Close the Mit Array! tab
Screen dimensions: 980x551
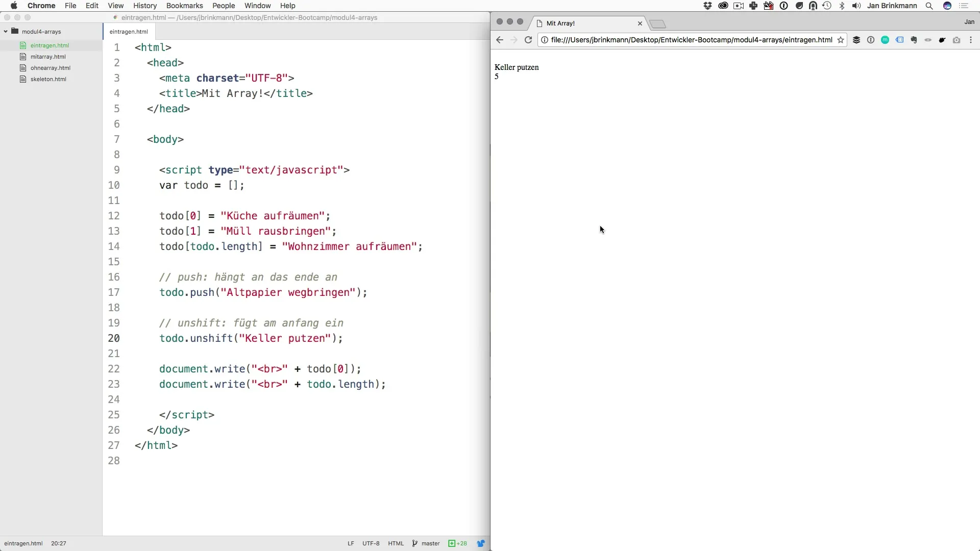[x=640, y=23]
